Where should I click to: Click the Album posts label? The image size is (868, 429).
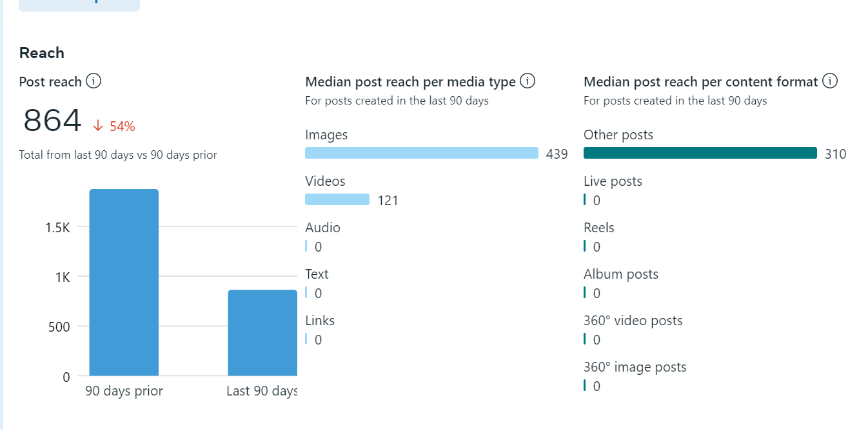pos(620,274)
